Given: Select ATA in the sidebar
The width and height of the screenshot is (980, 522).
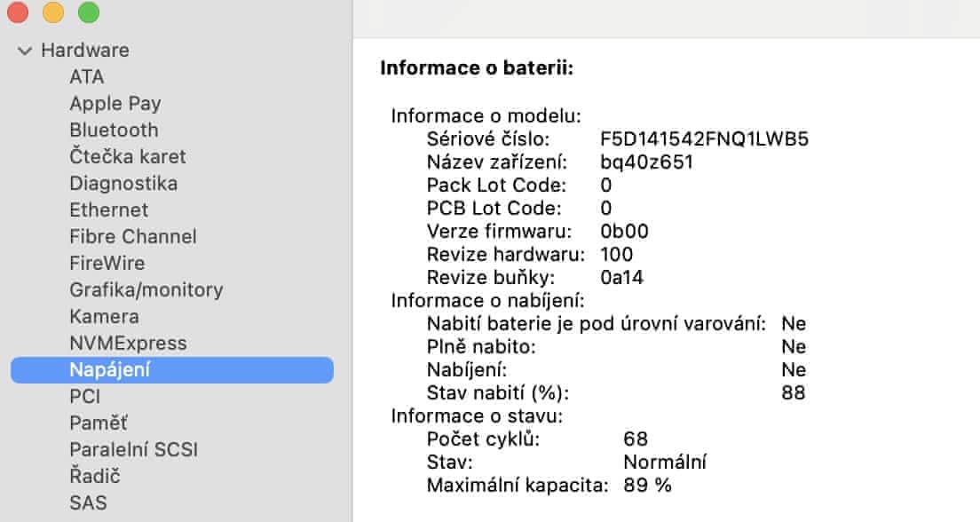Looking at the screenshot, I should [86, 77].
